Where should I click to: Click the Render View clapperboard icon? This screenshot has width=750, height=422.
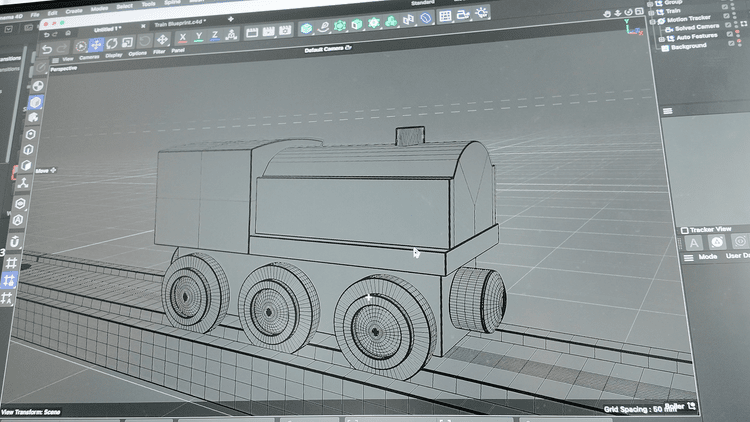[252, 33]
